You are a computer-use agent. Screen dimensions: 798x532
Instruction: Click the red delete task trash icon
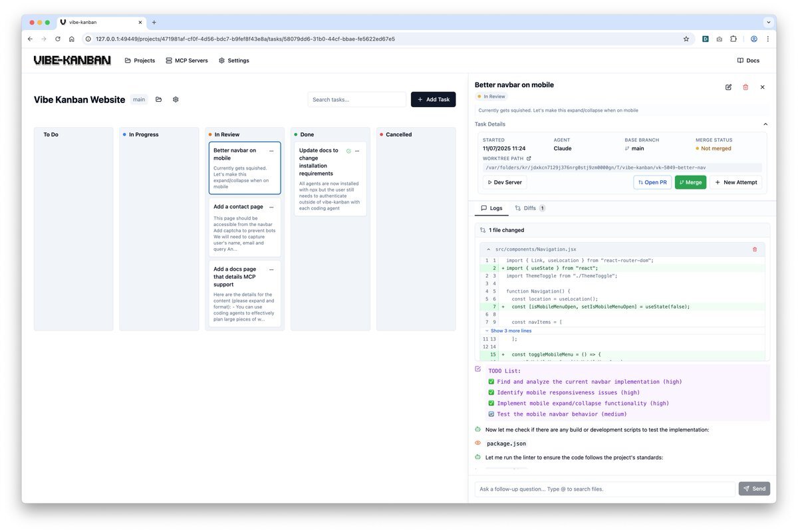tap(745, 87)
